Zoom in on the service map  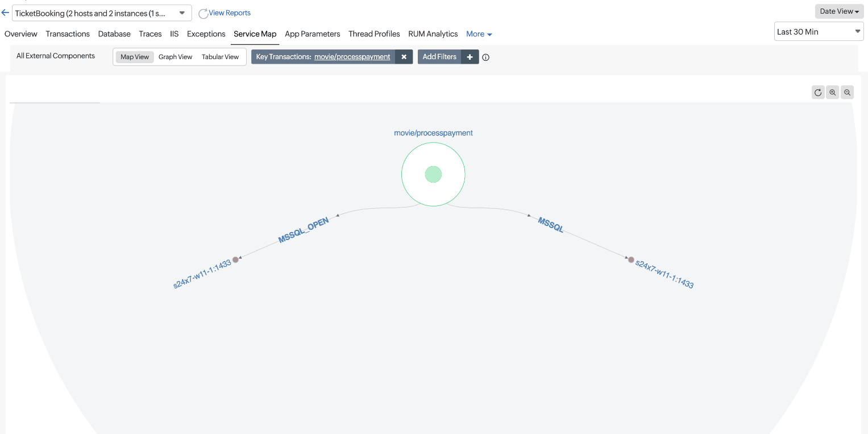tap(833, 93)
